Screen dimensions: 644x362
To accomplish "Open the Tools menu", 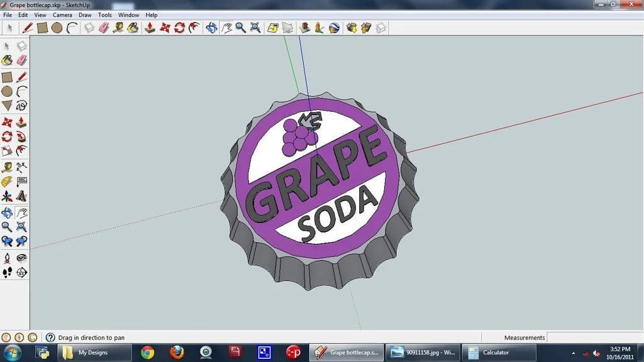I will 105,15.
